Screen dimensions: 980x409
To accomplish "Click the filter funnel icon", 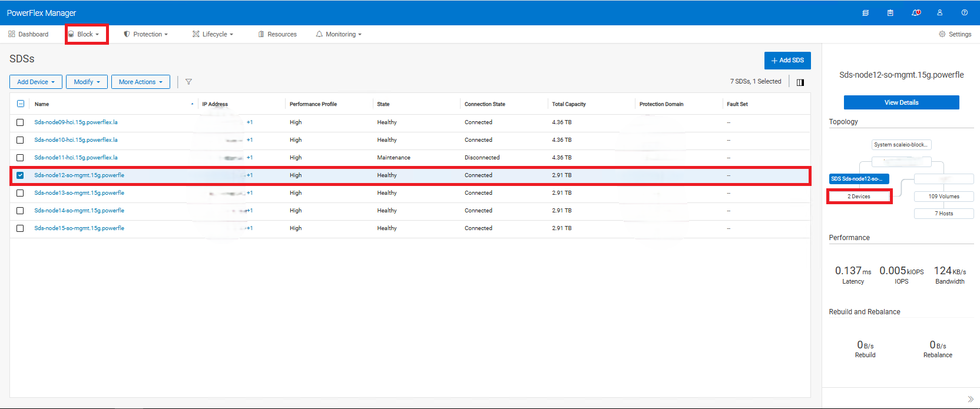I will (188, 82).
